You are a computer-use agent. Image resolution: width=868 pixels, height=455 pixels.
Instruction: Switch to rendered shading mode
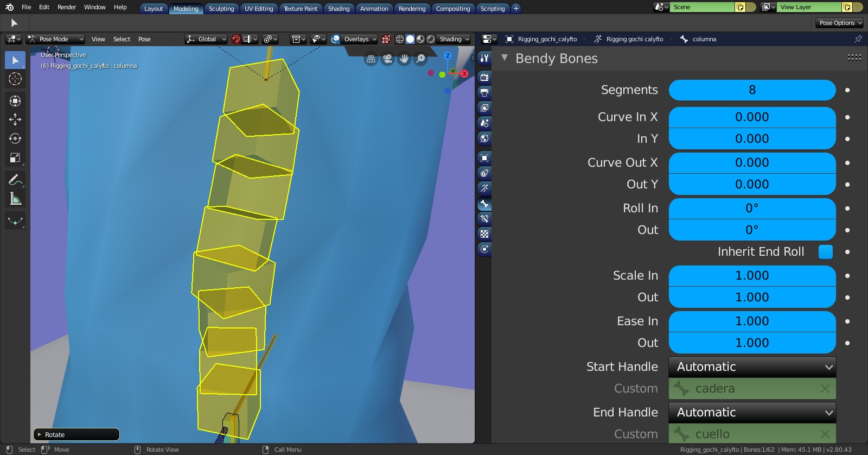click(431, 39)
